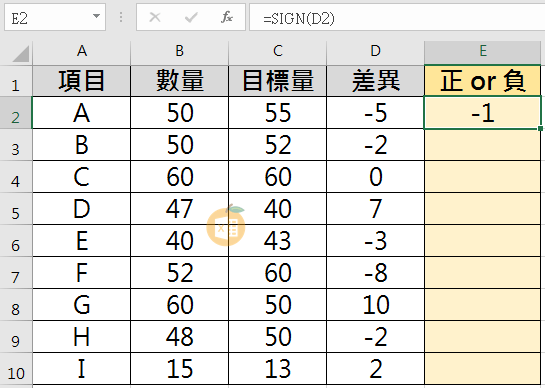Click the 目標量 header cell
Screen dimensions: 545x388
click(277, 81)
